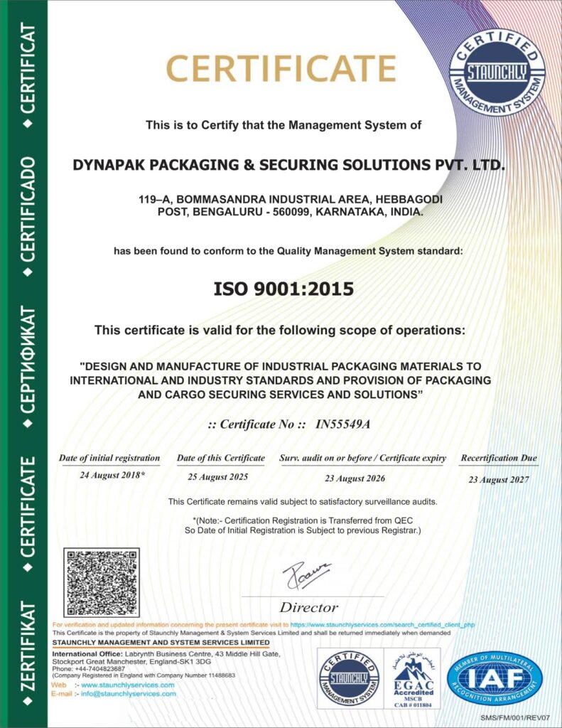Open the staunchlyservices.com search_certified_client verification link
Viewport: 562px width, 728px height.
[x=382, y=625]
